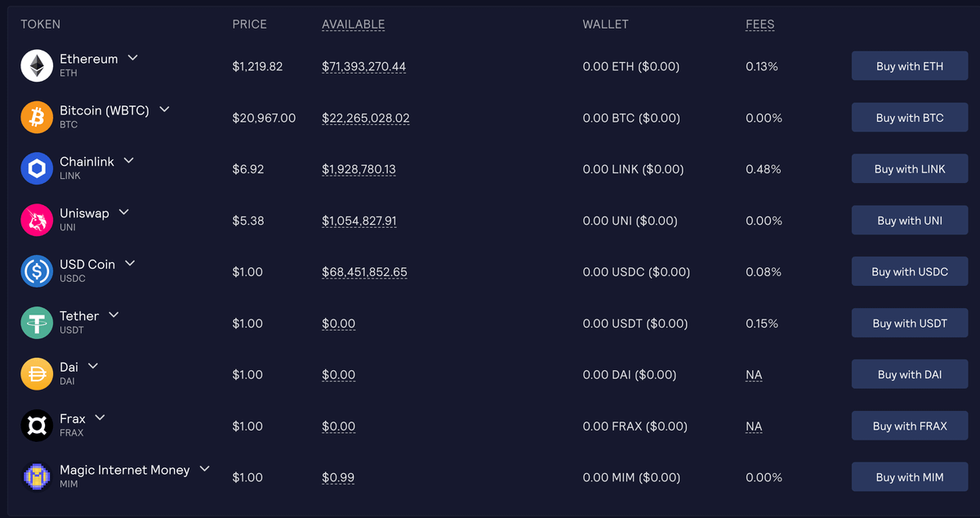Click Ethereum's available amount $71,393,270.44
This screenshot has height=518, width=980.
click(x=363, y=66)
